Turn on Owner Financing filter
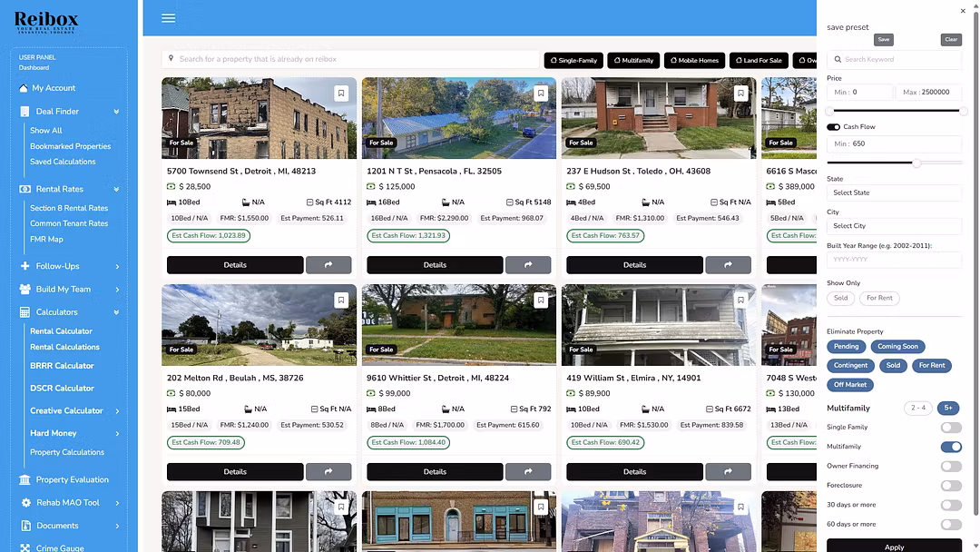Image resolution: width=980 pixels, height=552 pixels. coord(951,467)
